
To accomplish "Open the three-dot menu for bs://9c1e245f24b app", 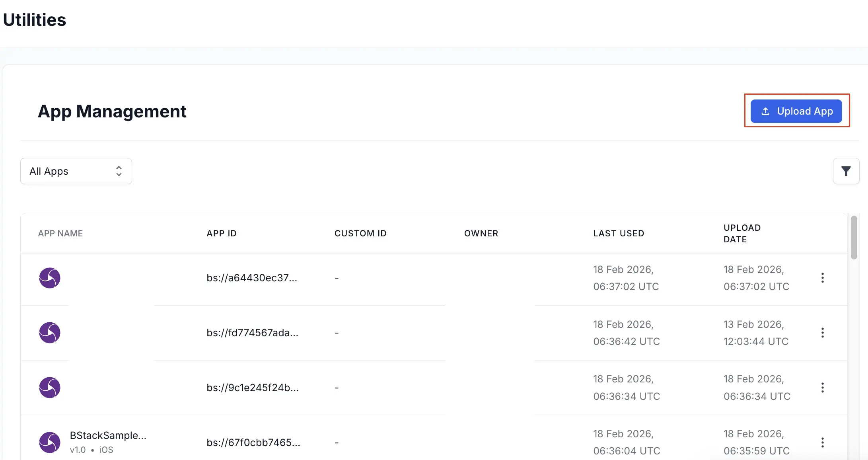I will [822, 387].
